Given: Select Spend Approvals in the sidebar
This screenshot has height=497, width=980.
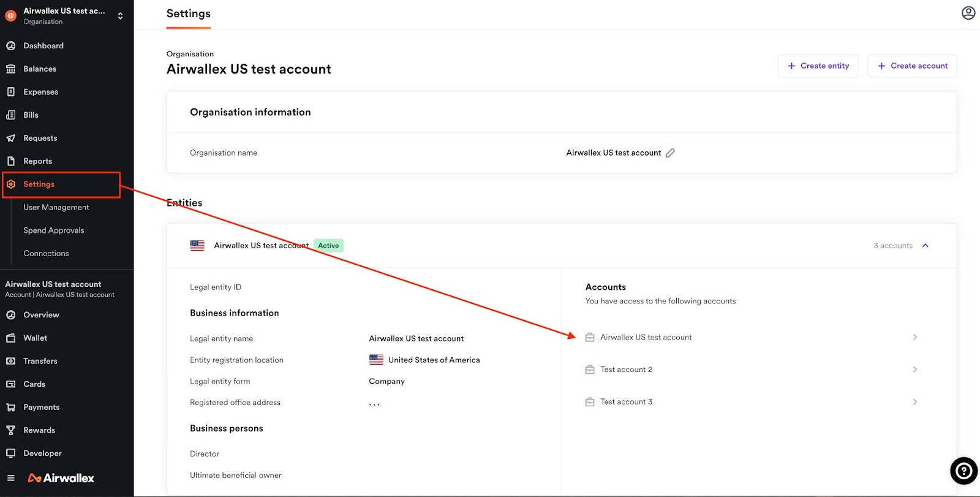Looking at the screenshot, I should point(54,230).
